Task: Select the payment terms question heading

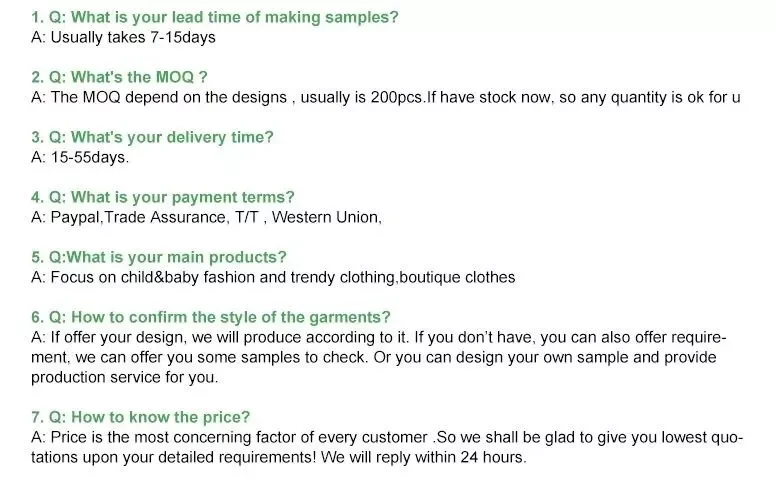Action: (x=163, y=197)
